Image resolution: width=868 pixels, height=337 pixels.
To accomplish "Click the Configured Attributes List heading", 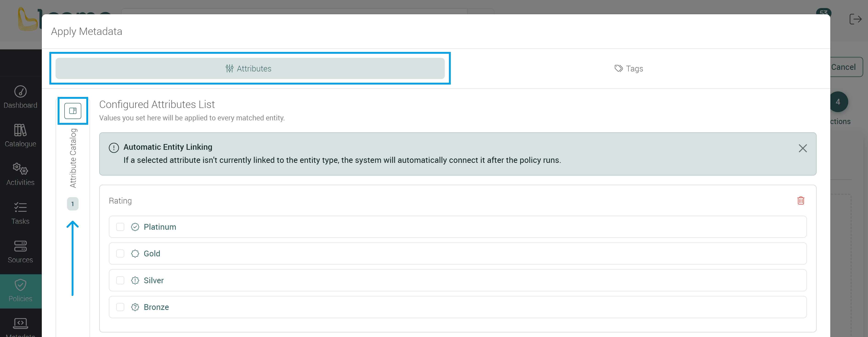I will tap(157, 105).
